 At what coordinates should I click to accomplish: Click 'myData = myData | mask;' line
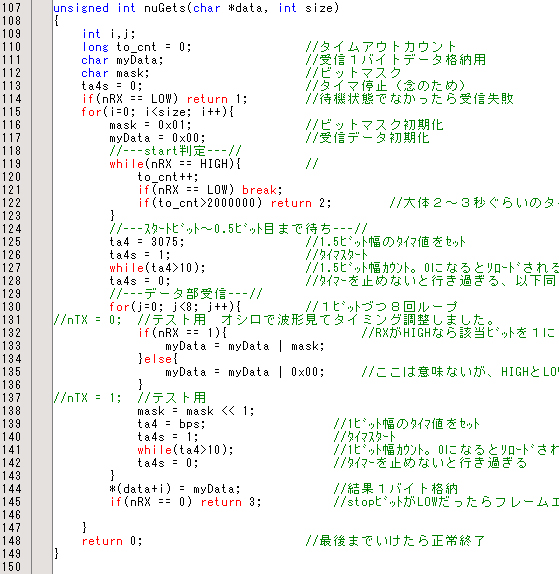[245, 346]
